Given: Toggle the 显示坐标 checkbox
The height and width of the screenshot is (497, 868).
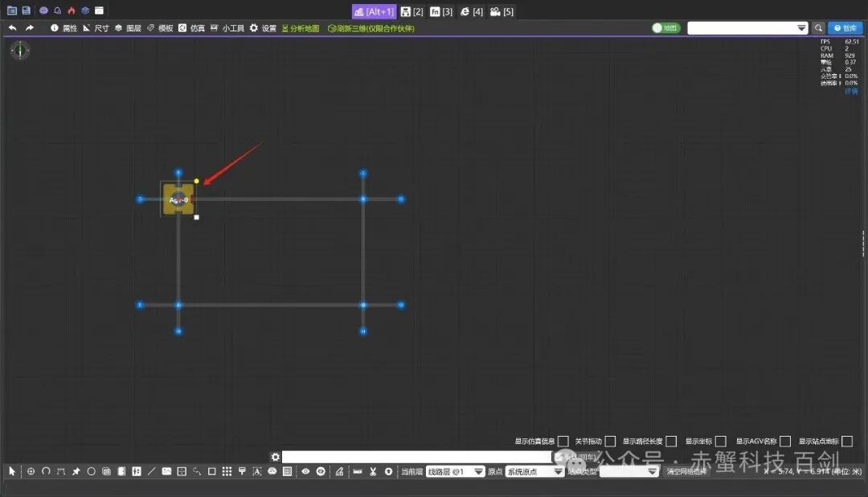Looking at the screenshot, I should [x=720, y=441].
